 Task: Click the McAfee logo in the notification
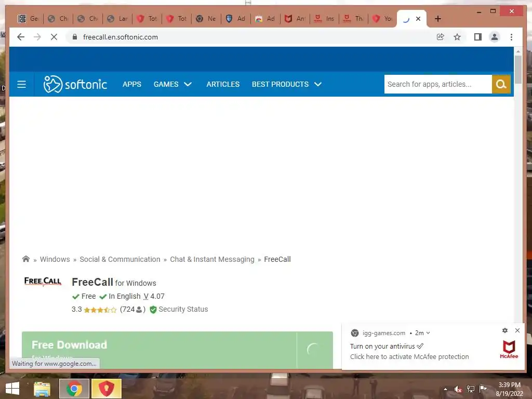pos(509,350)
